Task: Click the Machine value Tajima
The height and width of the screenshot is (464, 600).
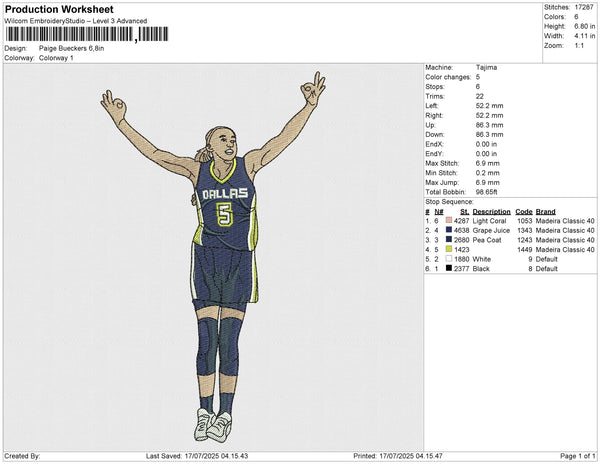Action: point(486,68)
